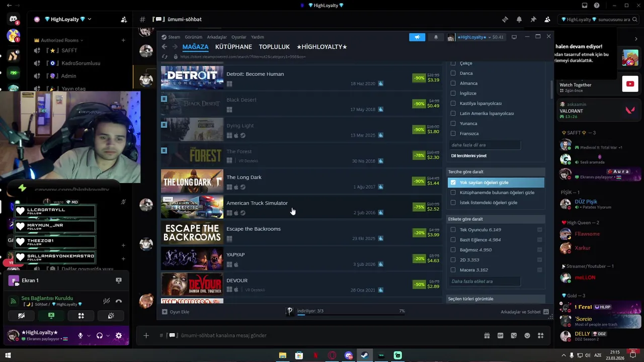Click Dil tercihlerini yönet link
This screenshot has height=362, width=644.
pos(468,156)
